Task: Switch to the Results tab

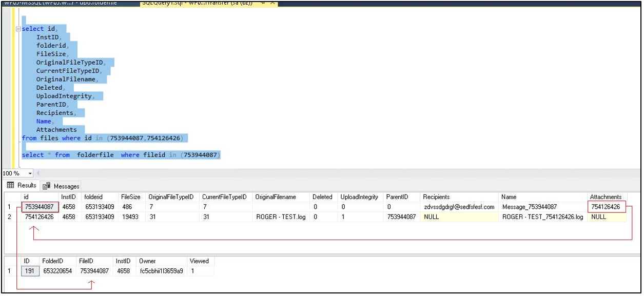Action: [x=22, y=186]
